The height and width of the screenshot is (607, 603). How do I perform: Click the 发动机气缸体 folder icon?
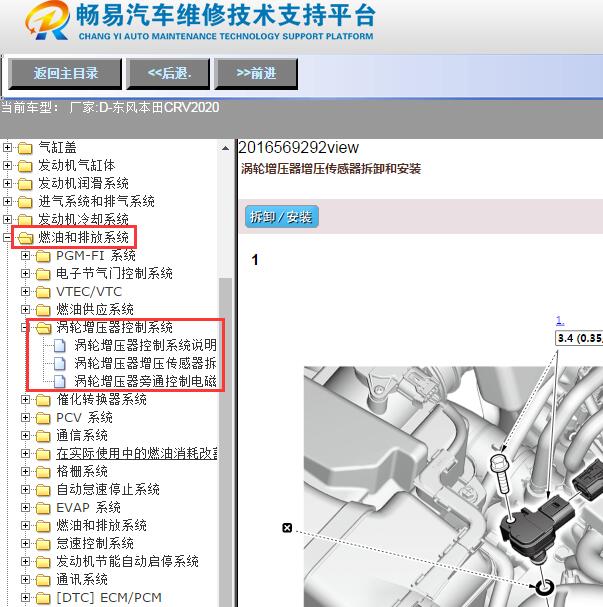[25, 166]
